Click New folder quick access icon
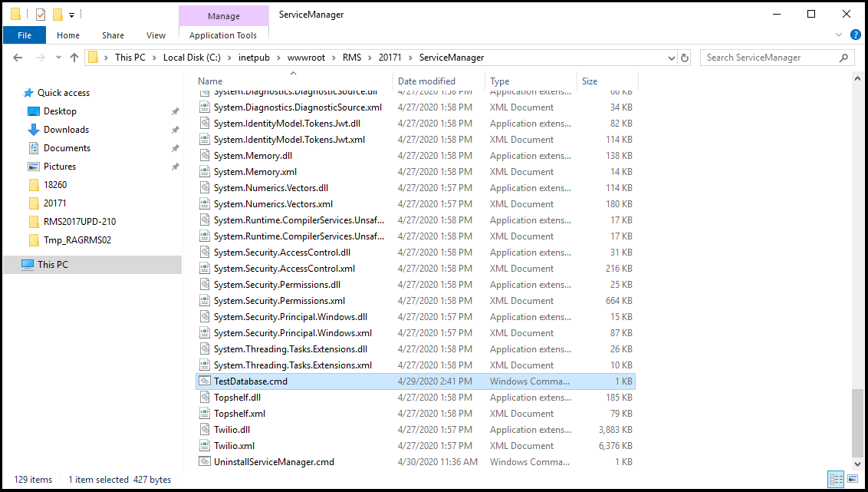 click(x=58, y=15)
